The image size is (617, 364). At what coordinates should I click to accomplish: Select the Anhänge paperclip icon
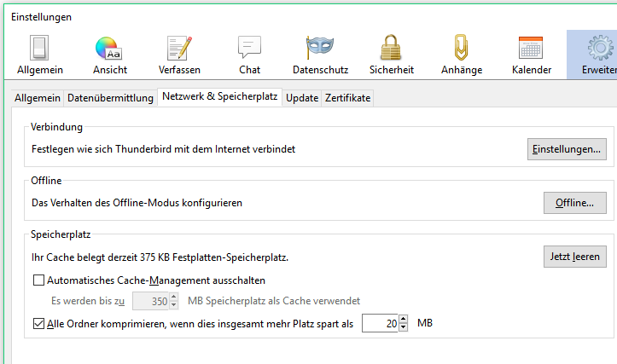[462, 49]
